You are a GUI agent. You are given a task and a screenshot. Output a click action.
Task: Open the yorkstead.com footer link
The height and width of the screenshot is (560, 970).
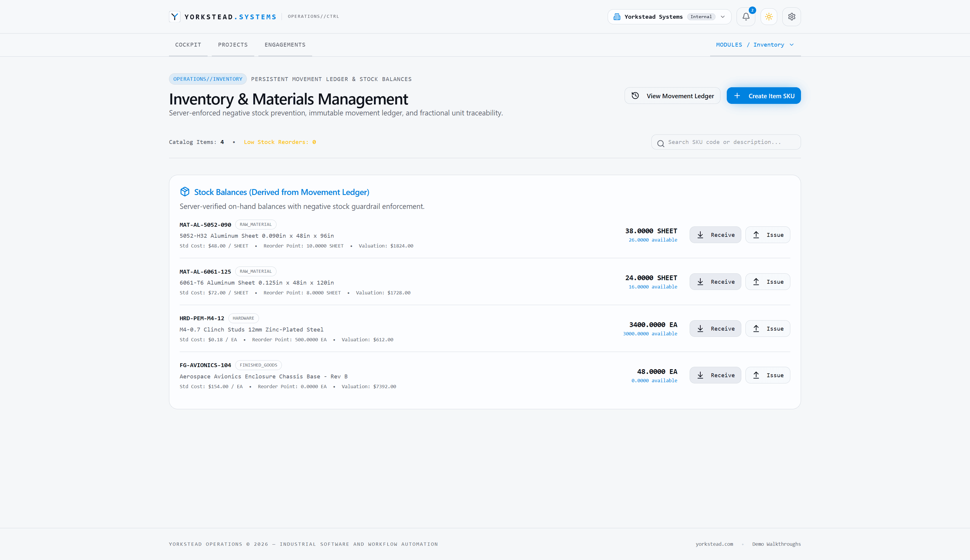[x=714, y=544]
